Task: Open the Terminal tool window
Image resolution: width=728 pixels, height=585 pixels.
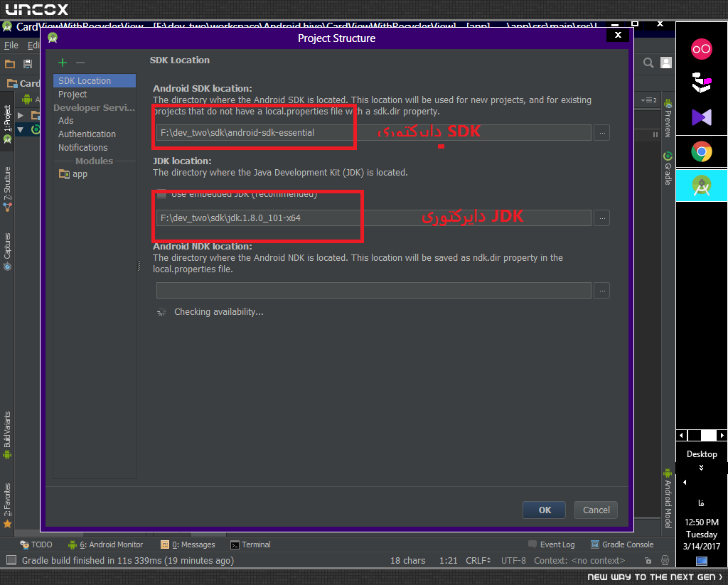Action: pyautogui.click(x=251, y=544)
